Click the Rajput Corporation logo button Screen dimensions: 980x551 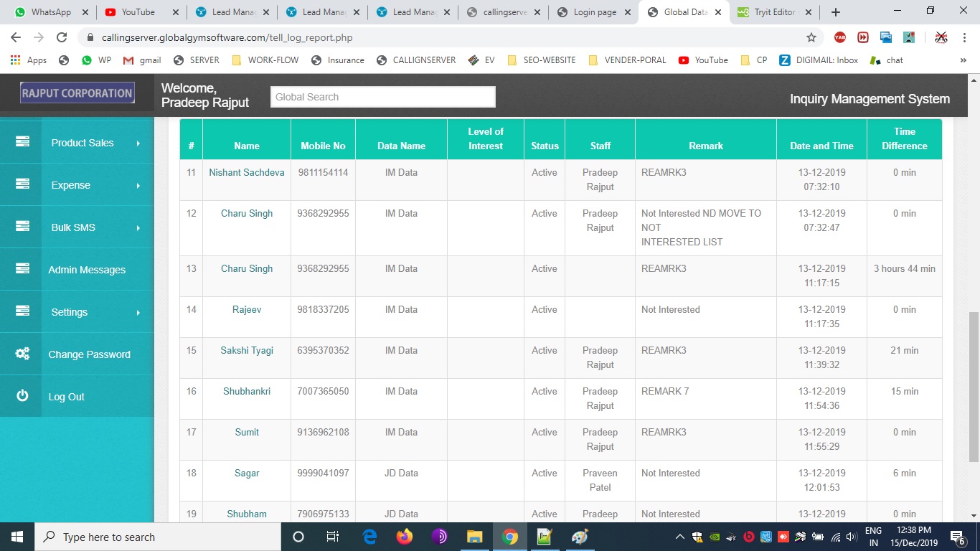coord(77,93)
